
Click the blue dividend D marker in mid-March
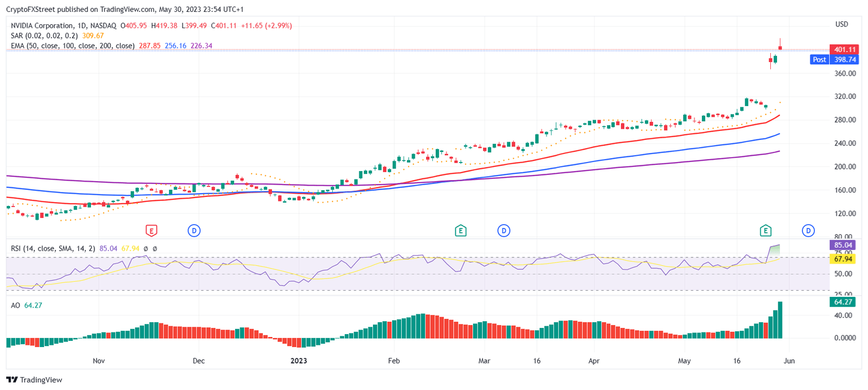pos(504,230)
